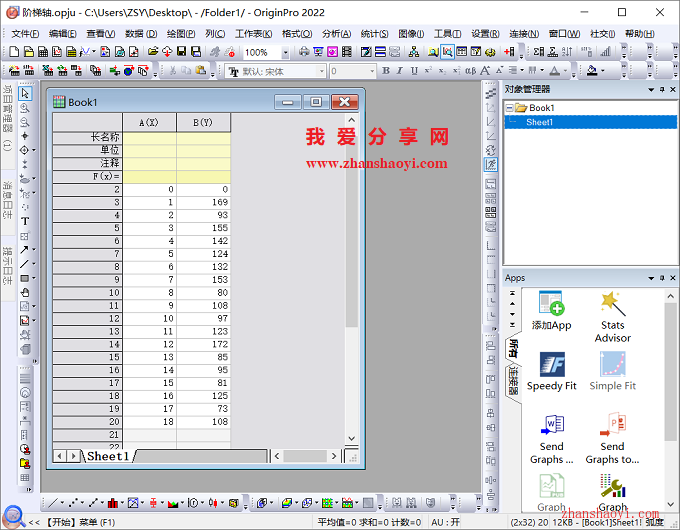Toggle Subscript formatting

tap(442, 71)
